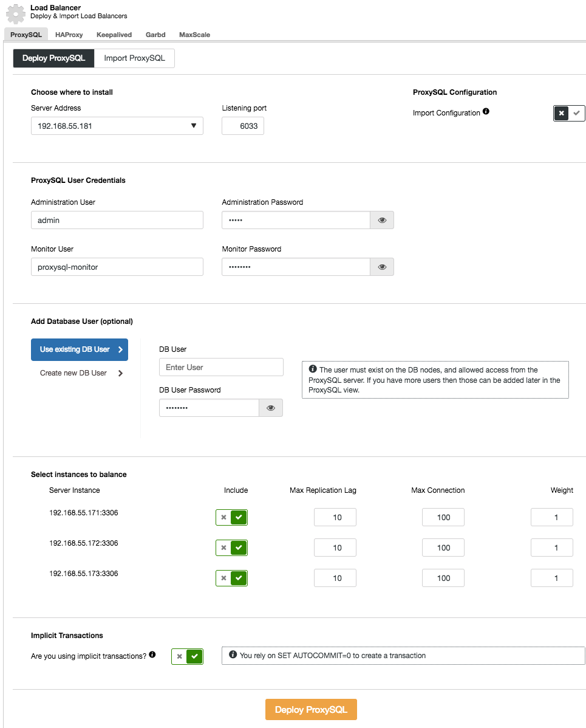Edit Max Replication Lag for 192.168.55.171

click(x=335, y=517)
